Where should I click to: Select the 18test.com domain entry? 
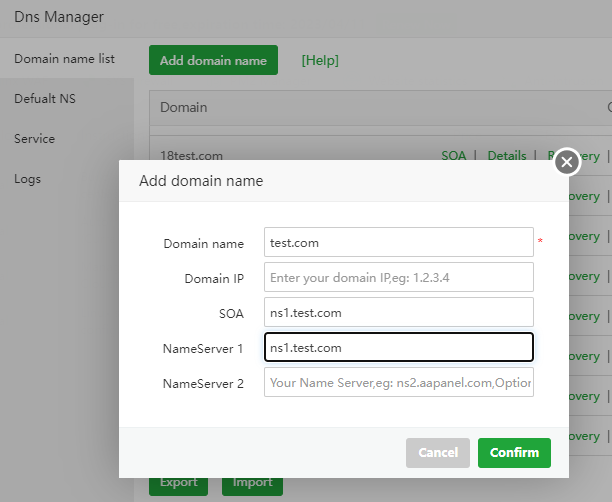(x=191, y=155)
